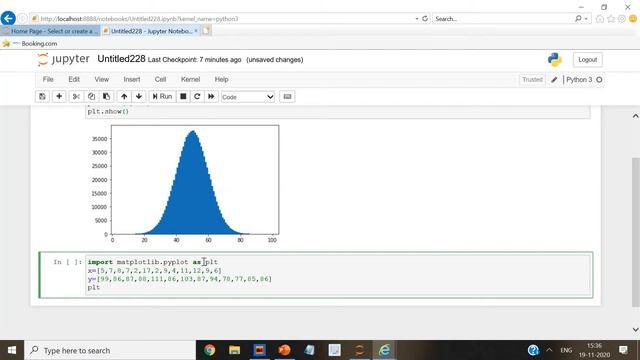640x360 pixels.
Task: Open browser settings gear icon
Action: click(622, 19)
